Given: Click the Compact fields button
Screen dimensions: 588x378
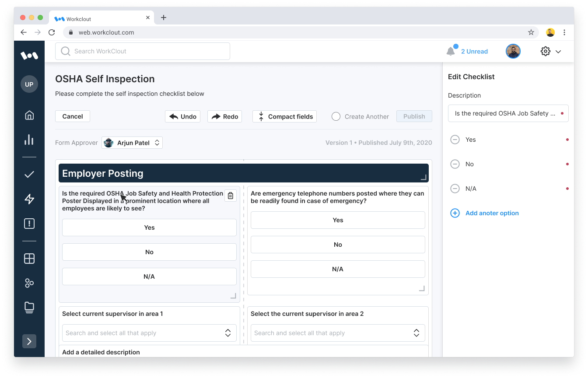Looking at the screenshot, I should coord(285,116).
